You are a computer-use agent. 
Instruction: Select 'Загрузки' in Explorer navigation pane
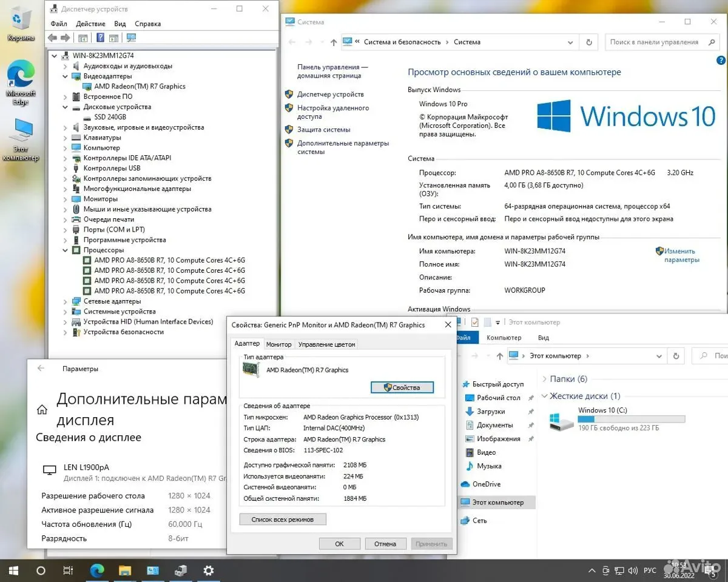(x=491, y=411)
